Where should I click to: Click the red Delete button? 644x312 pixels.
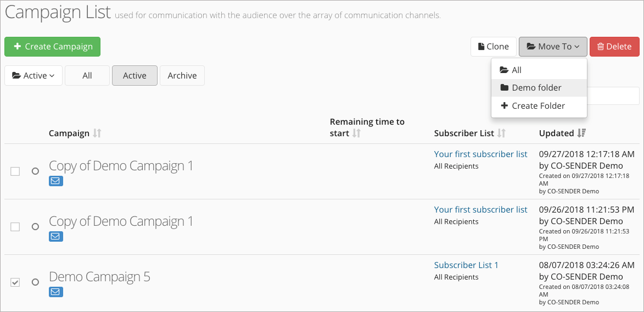[614, 47]
